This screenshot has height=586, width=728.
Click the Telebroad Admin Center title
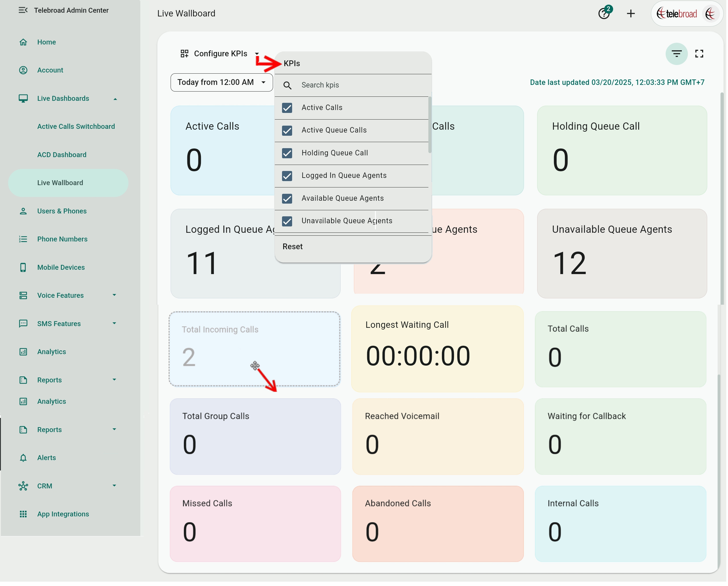[72, 10]
